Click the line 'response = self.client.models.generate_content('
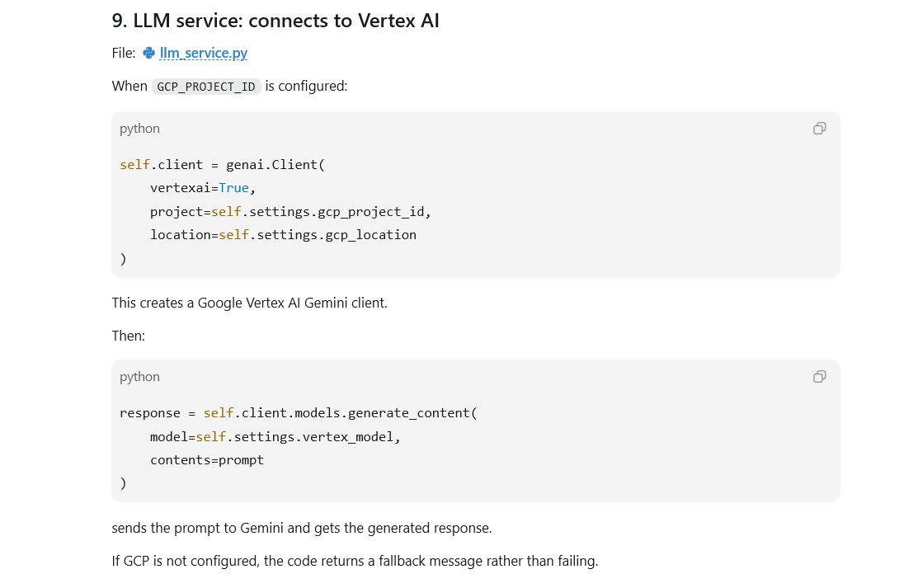 click(x=298, y=413)
